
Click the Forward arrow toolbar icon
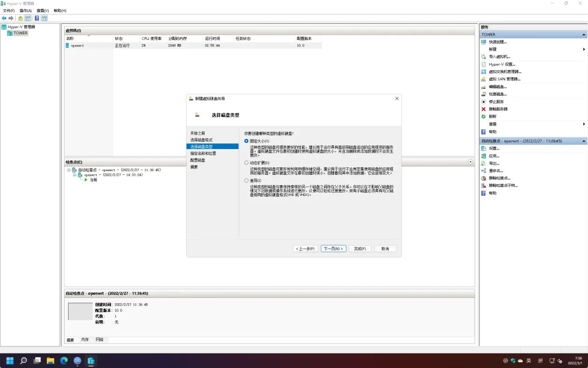11,18
